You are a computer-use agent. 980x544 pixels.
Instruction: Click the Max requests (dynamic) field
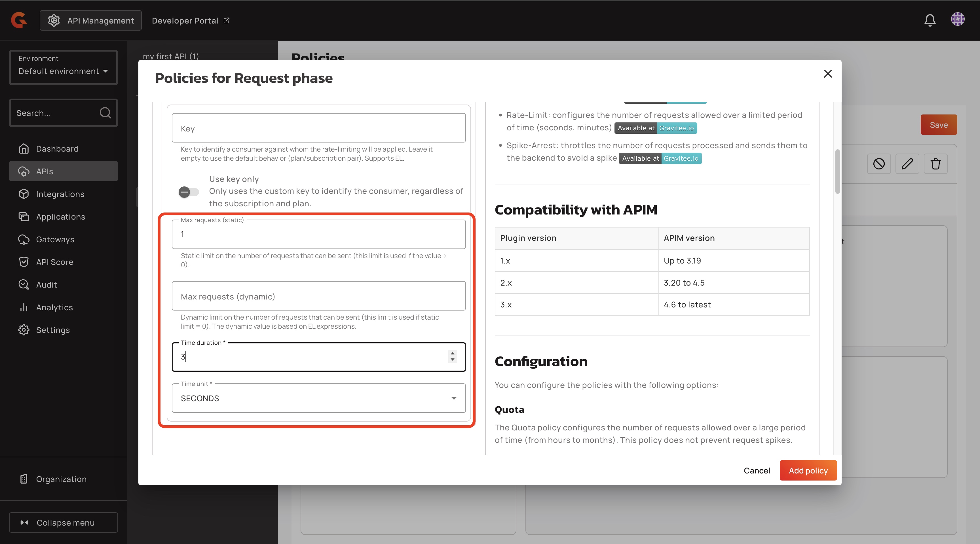pos(319,296)
